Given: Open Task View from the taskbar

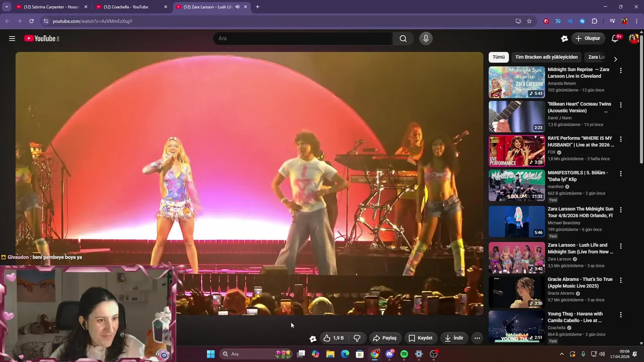Looking at the screenshot, I should 301,354.
